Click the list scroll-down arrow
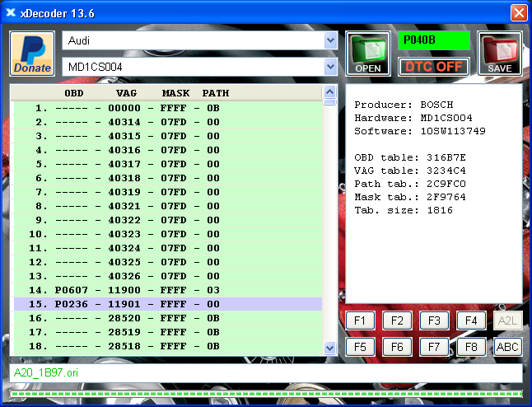Image resolution: width=532 pixels, height=407 pixels. [x=330, y=349]
